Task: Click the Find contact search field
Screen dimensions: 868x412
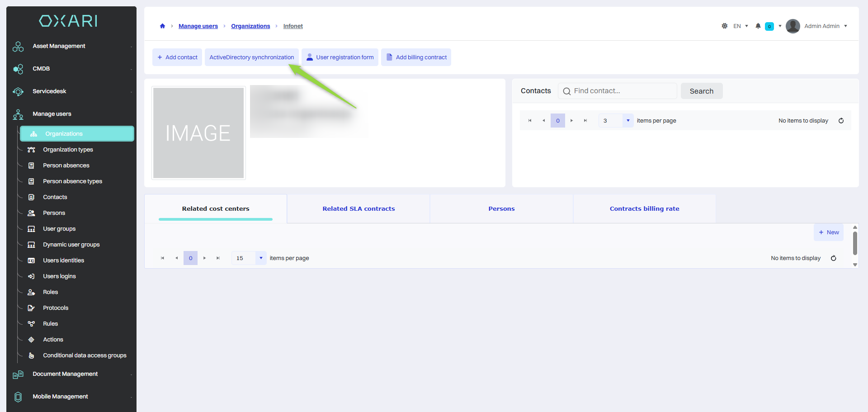Action: click(x=618, y=91)
